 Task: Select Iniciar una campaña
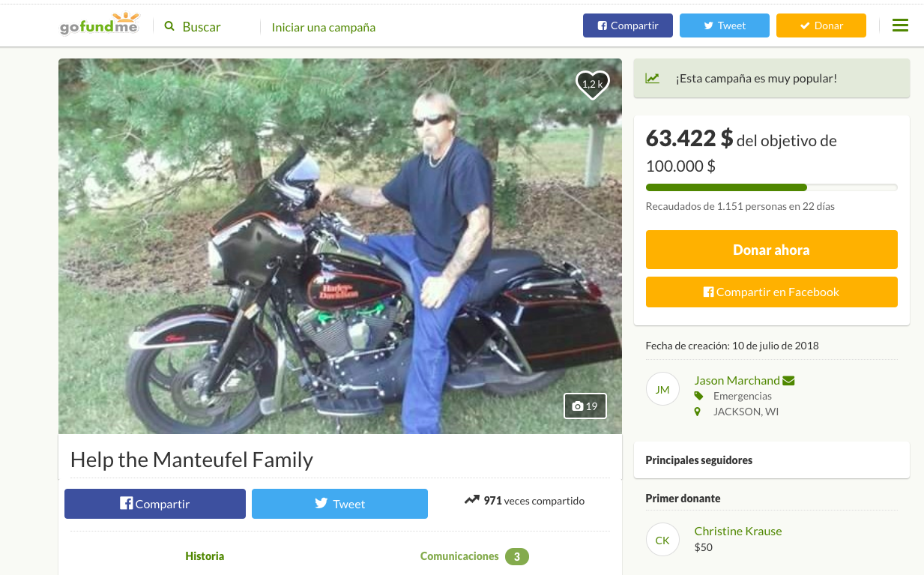(x=324, y=27)
